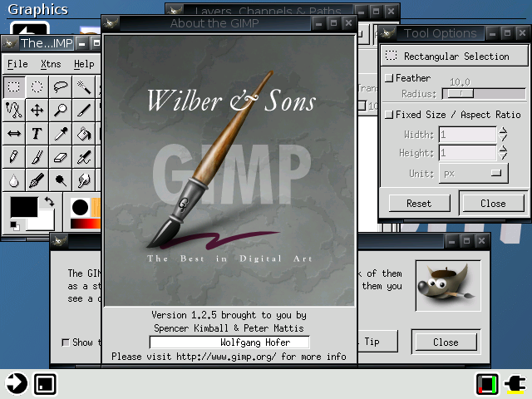Screen dimensions: 532x399
Task: Select the Color Picker eyedropper tool
Action: pos(61,133)
